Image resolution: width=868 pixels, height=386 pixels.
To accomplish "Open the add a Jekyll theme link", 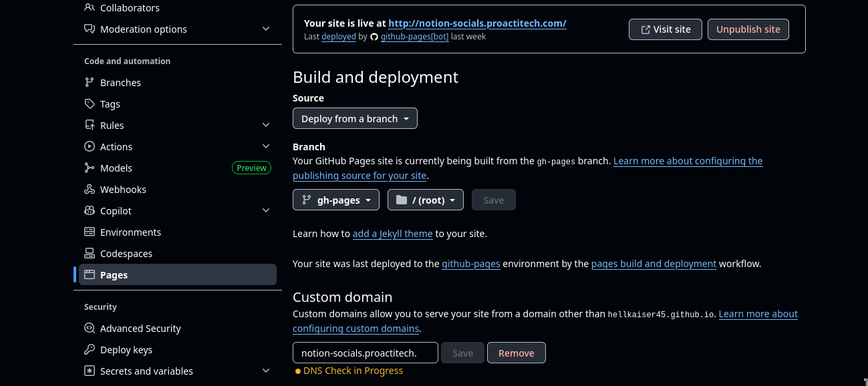I will pos(392,234).
